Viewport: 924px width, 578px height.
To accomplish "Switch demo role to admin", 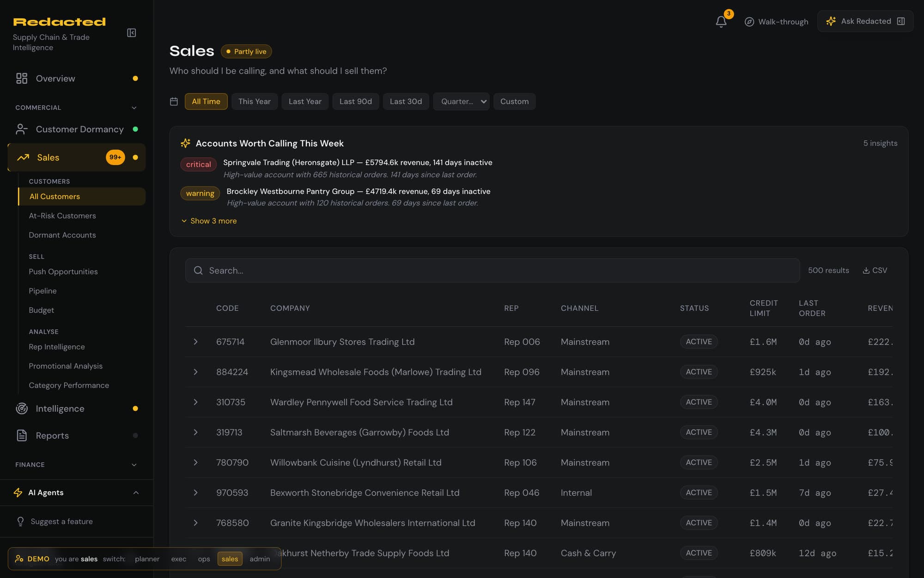I will (260, 559).
